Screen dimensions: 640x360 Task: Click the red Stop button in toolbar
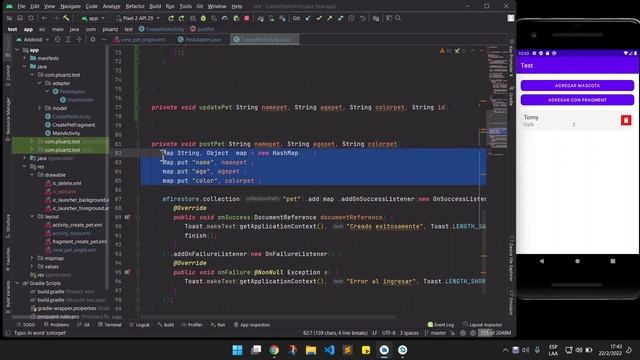(x=247, y=18)
